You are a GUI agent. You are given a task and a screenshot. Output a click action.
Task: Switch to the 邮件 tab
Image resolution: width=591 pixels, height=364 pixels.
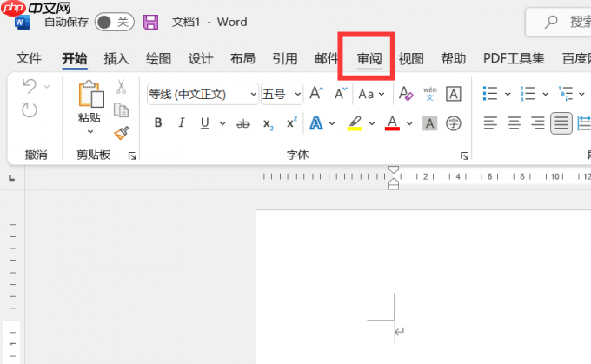click(x=327, y=58)
